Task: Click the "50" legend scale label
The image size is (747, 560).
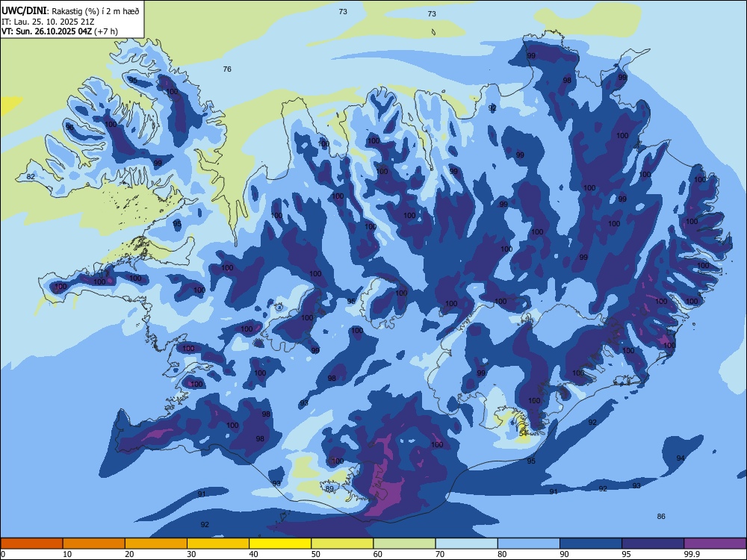Action: click(x=315, y=554)
